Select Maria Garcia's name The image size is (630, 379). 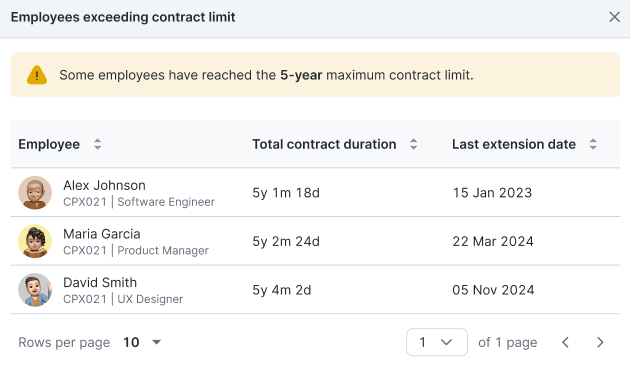[x=102, y=234]
